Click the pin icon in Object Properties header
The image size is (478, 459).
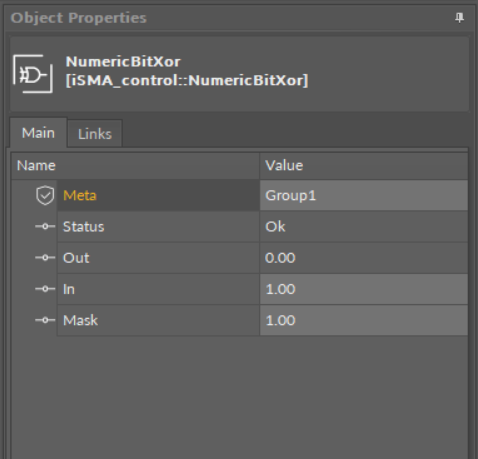pos(459,18)
